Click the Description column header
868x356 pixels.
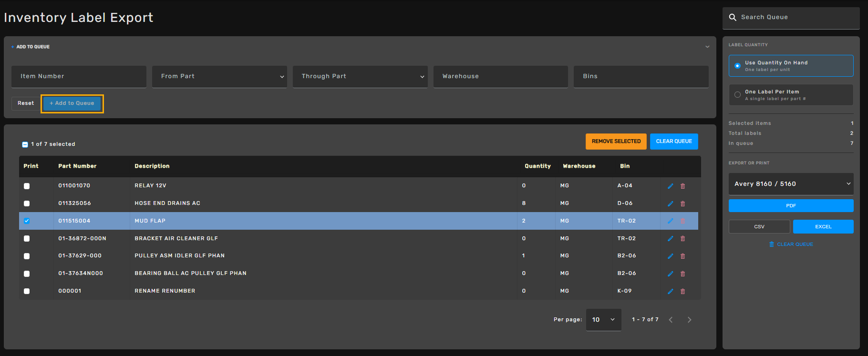152,166
